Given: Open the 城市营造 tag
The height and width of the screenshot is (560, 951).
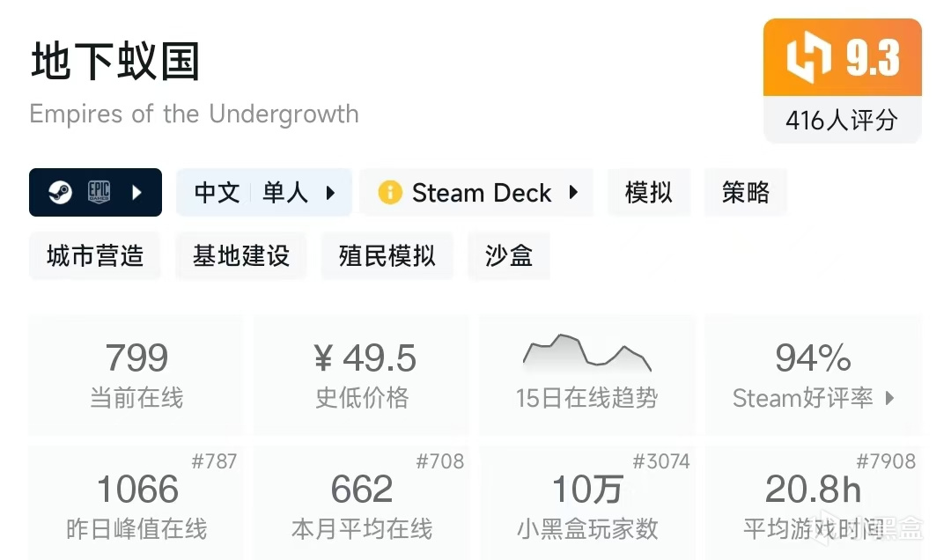Looking at the screenshot, I should (x=95, y=256).
